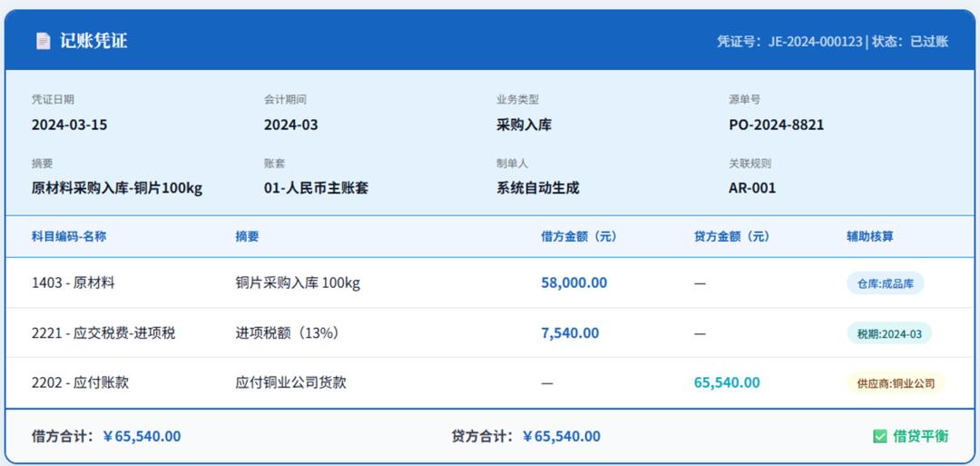The width and height of the screenshot is (980, 466).
Task: Click debit amount 7,540.00
Action: coord(570,332)
